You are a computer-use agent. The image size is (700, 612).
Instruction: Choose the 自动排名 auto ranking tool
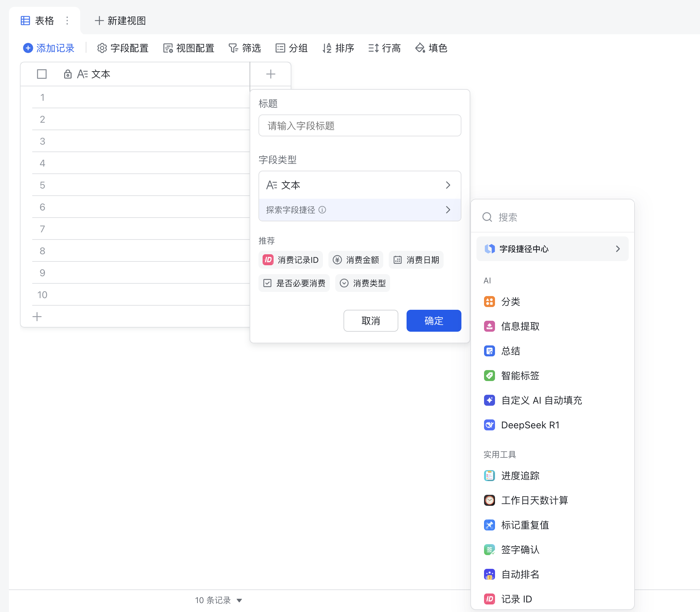(520, 574)
